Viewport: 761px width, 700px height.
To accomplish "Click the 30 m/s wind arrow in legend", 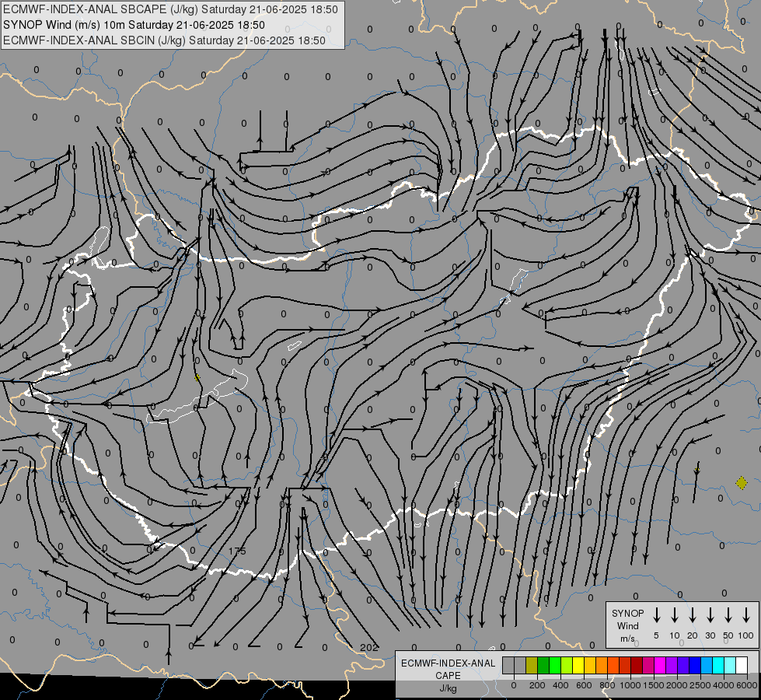I will click(710, 615).
